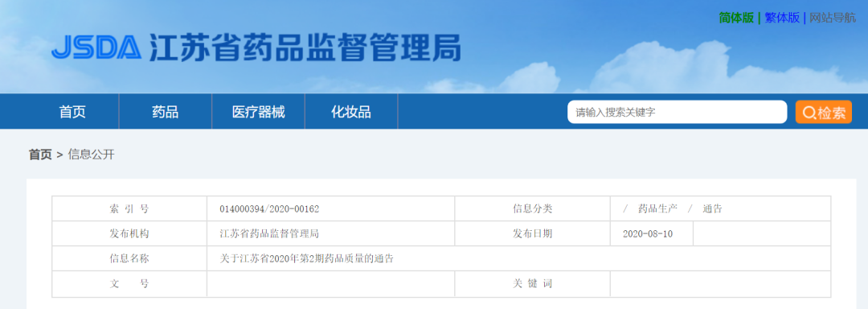868x309 pixels.
Task: Select the publisher value 江苏省药品监督管理局 in table
Action: [269, 233]
